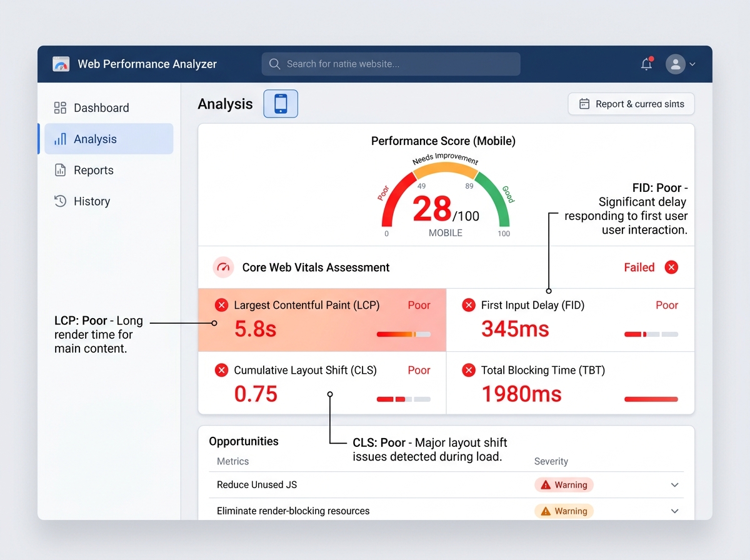Click the CLS red error icon
Screen dimensions: 750x560
tap(221, 370)
